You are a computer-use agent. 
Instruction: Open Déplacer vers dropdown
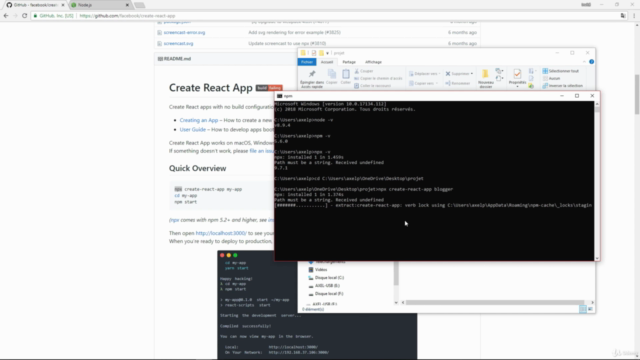tap(424, 74)
